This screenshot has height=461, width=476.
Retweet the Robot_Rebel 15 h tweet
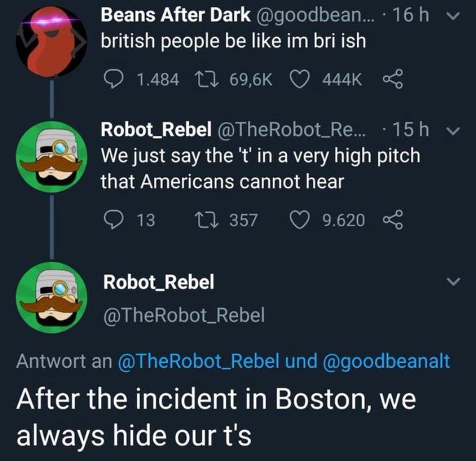(x=206, y=220)
